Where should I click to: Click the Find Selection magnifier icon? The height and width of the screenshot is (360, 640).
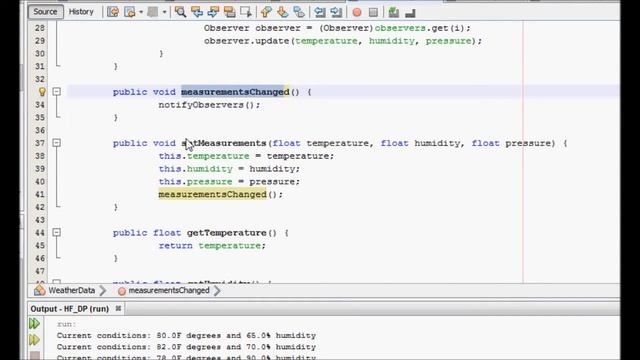[x=180, y=12]
